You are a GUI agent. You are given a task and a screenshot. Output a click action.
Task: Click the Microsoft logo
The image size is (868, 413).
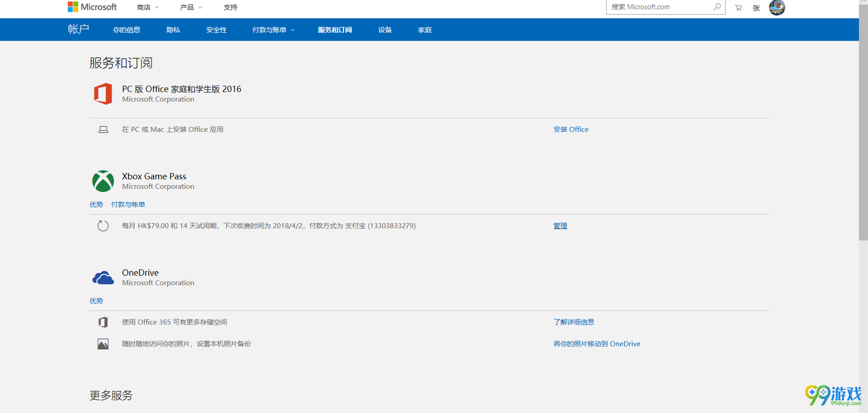(x=92, y=7)
